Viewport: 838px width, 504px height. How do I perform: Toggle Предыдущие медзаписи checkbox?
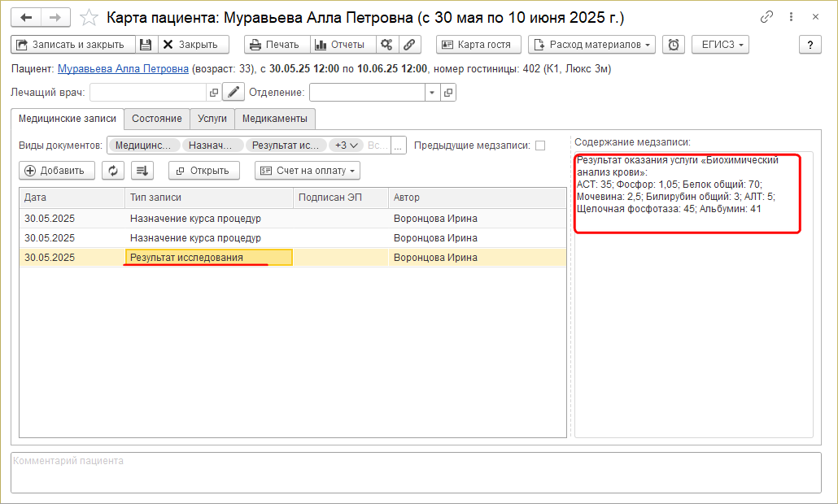(540, 146)
